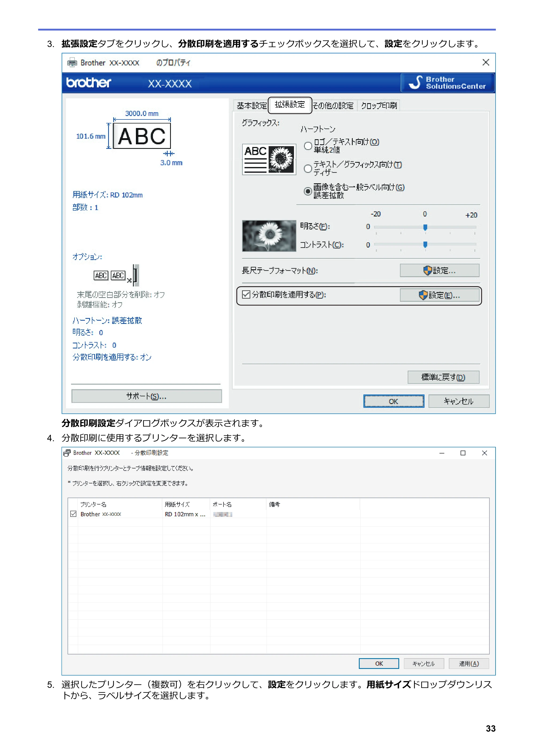Click the ポート名 column header

pos(238,504)
